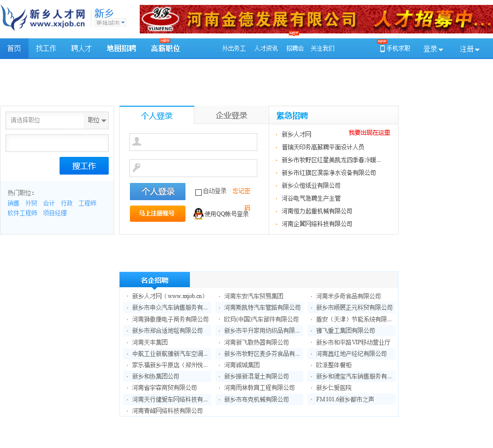This screenshot has width=493, height=448.
Task: Open 河南新飞散热器有限公司 link
Action: [x=256, y=342]
